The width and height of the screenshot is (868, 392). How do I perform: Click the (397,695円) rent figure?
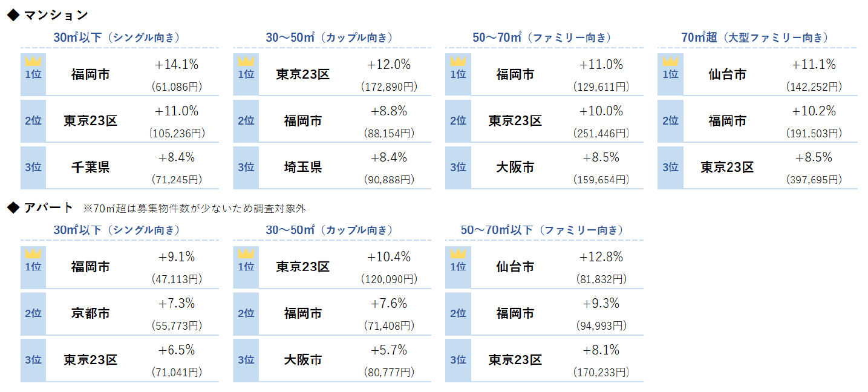[x=814, y=180]
